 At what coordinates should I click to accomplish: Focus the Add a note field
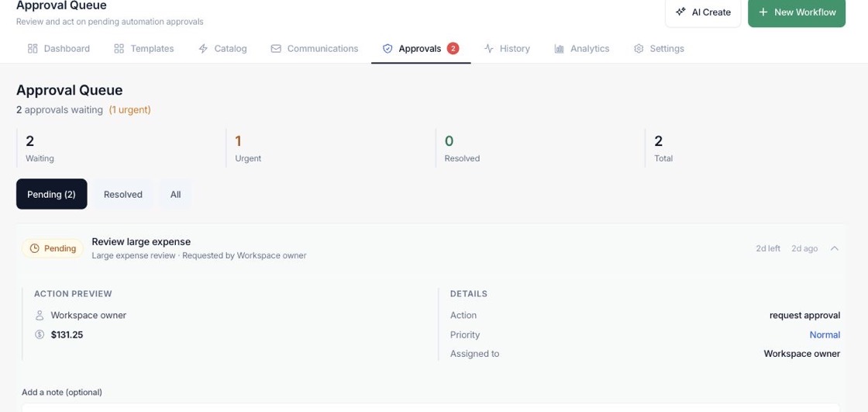(x=431, y=407)
